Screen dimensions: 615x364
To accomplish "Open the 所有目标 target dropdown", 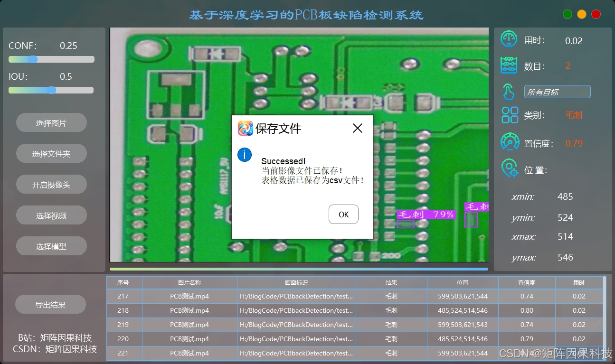I will 557,92.
